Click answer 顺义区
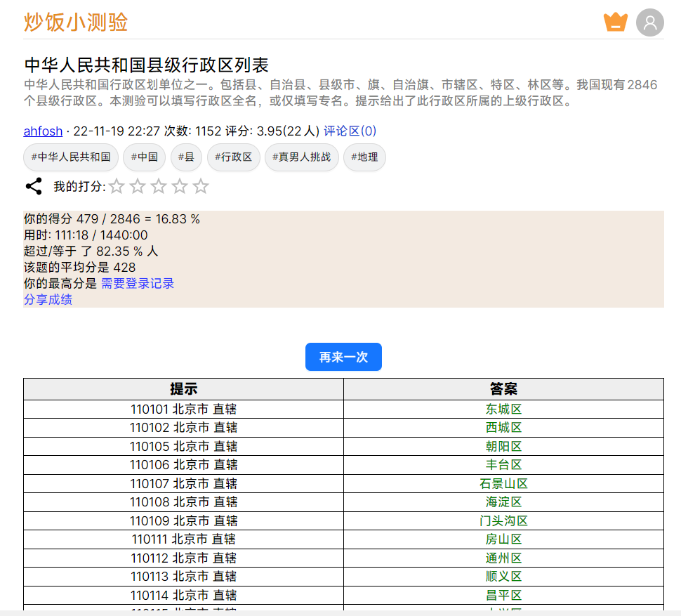The width and height of the screenshot is (681, 616). (x=504, y=577)
